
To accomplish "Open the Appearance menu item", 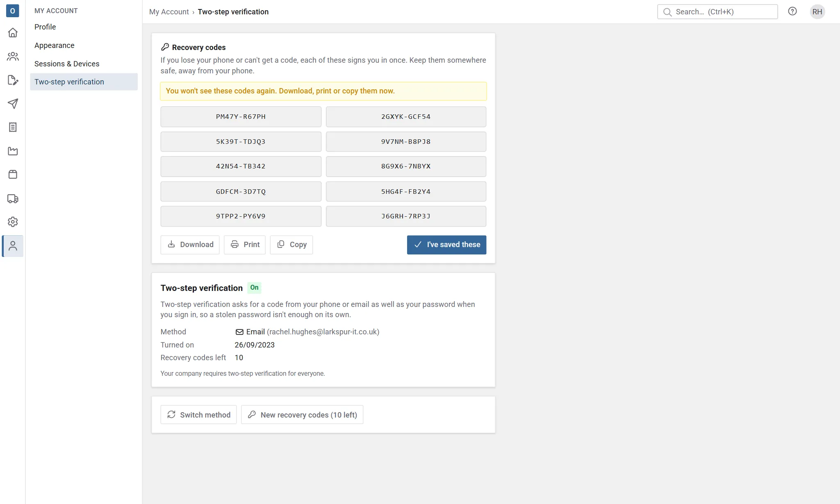I will tap(84, 45).
